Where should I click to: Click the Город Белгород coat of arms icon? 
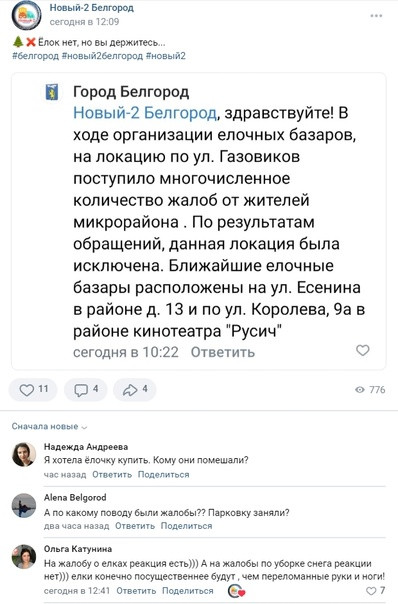pos(52,92)
